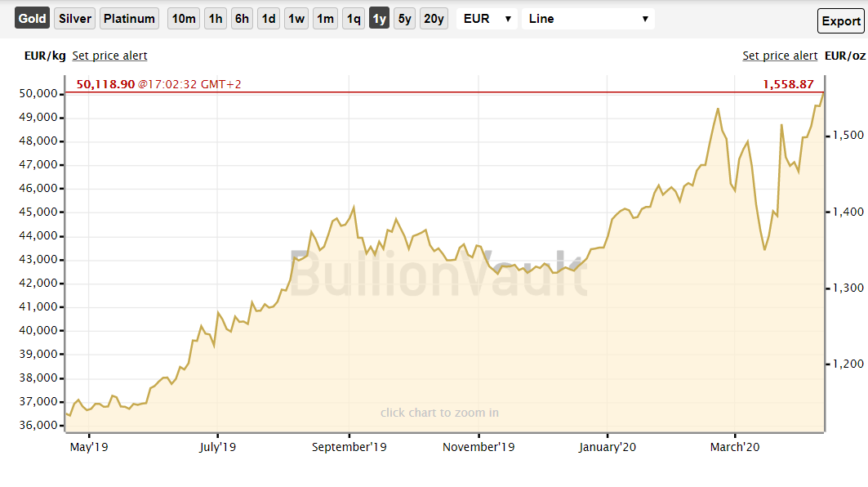Select the 1w timeframe button
Screen dimensions: 868x487
click(x=296, y=18)
